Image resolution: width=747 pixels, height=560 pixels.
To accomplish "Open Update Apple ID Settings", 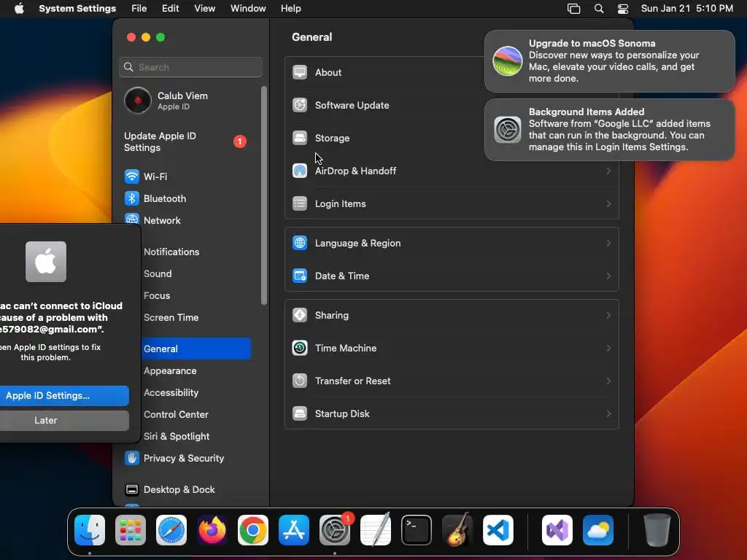I will coord(185,142).
